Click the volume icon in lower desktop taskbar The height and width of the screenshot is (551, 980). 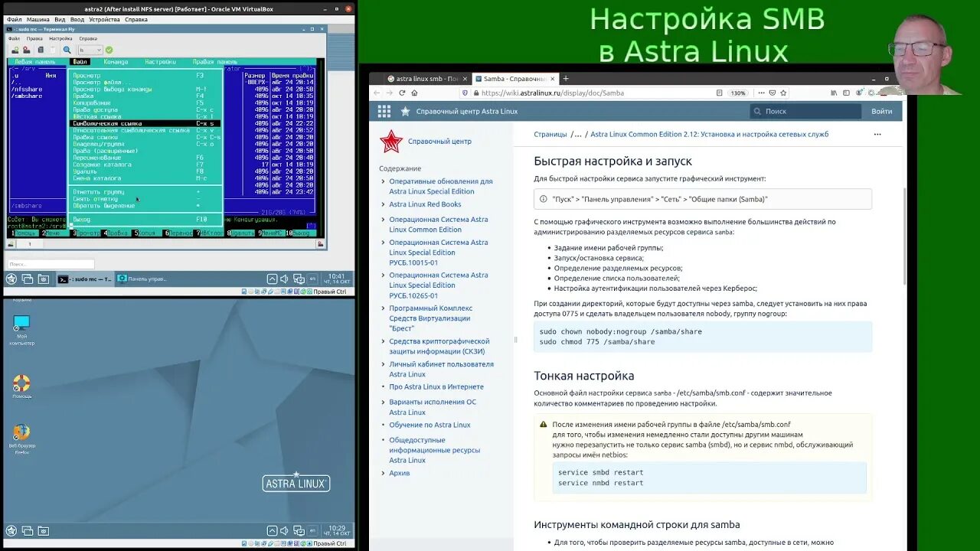(x=284, y=530)
